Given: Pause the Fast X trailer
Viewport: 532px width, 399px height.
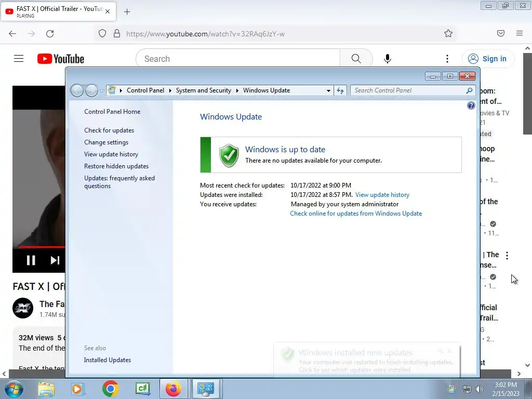Looking at the screenshot, I should (x=31, y=260).
